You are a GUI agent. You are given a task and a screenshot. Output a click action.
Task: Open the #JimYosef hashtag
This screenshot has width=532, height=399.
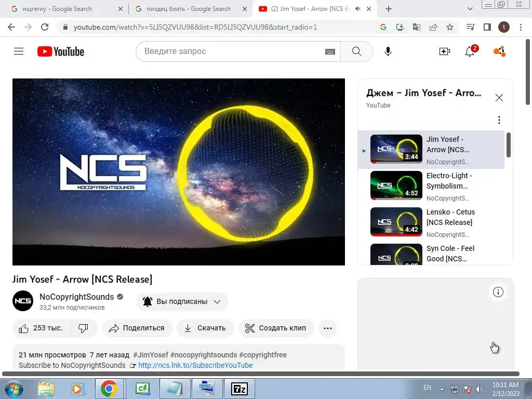click(151, 355)
